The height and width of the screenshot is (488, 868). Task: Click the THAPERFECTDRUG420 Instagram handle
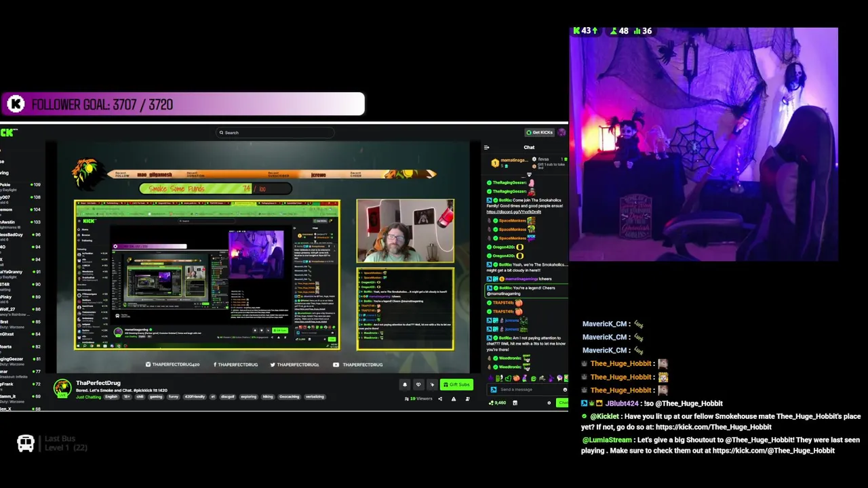click(172, 365)
